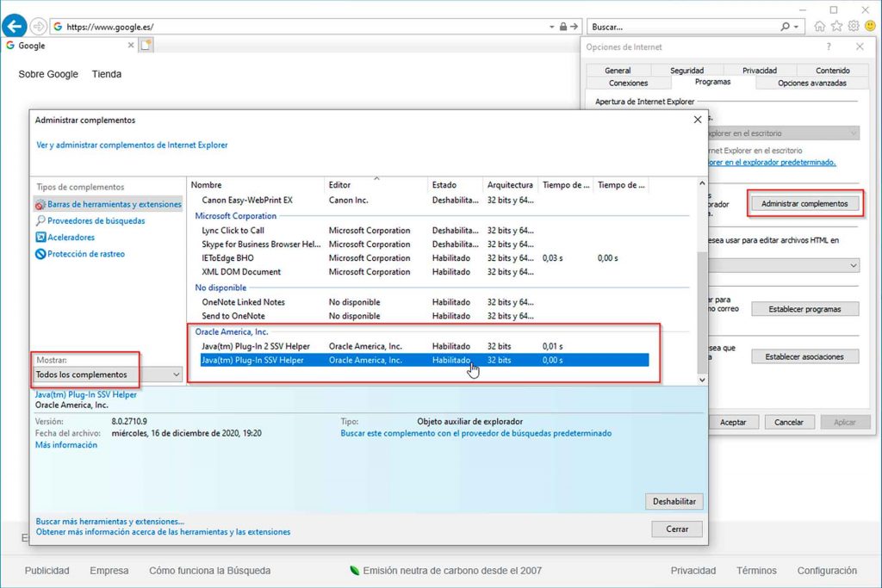Click the Deshabilitar button

(674, 501)
